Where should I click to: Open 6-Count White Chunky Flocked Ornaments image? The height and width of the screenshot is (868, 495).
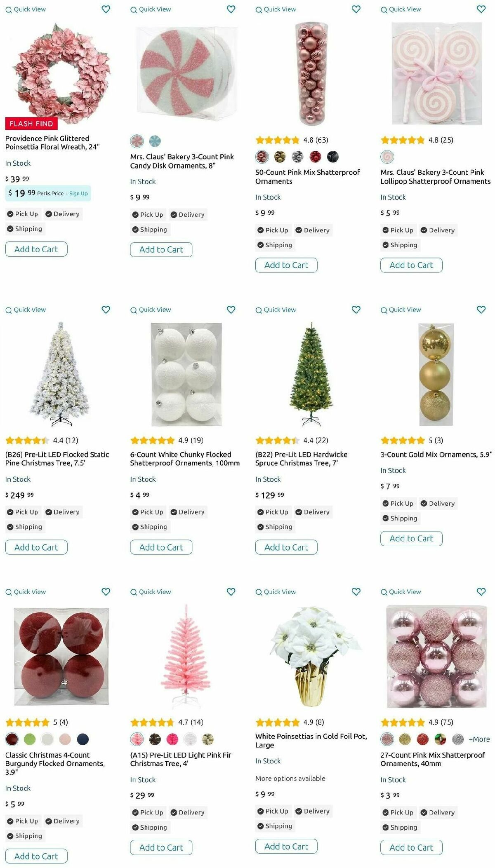(186, 374)
